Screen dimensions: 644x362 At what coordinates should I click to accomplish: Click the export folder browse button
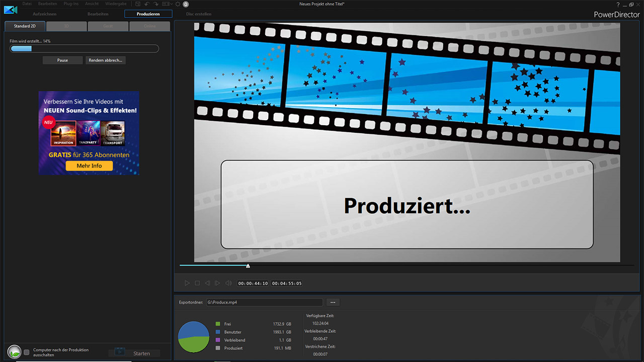tap(333, 303)
